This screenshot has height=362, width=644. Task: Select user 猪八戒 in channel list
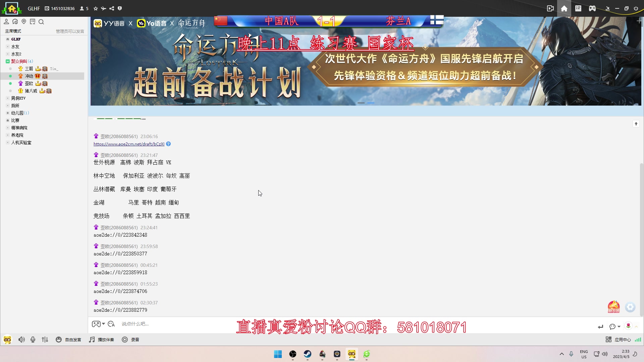[31, 91]
